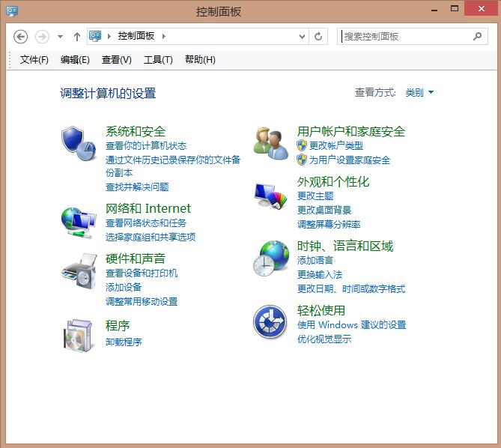The image size is (501, 448).
Task: Open 硬件和声音 category
Action: [136, 258]
